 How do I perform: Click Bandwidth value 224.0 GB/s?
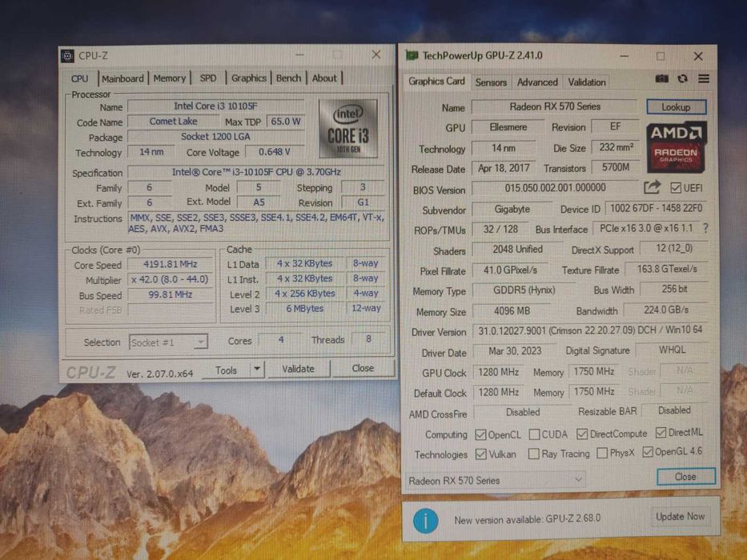pyautogui.click(x=666, y=310)
